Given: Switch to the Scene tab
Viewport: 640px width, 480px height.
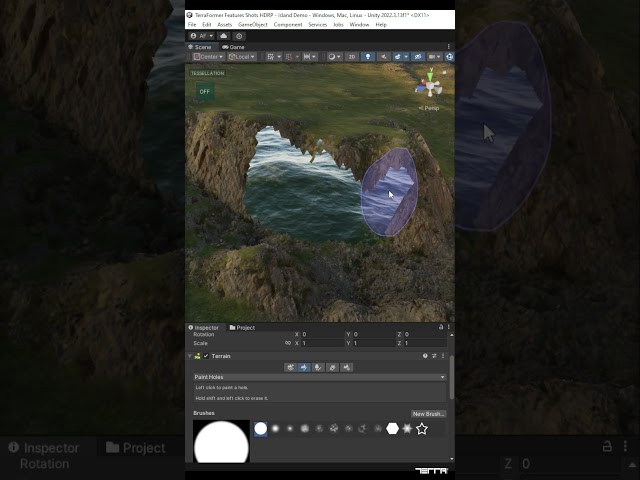Looking at the screenshot, I should [x=200, y=47].
